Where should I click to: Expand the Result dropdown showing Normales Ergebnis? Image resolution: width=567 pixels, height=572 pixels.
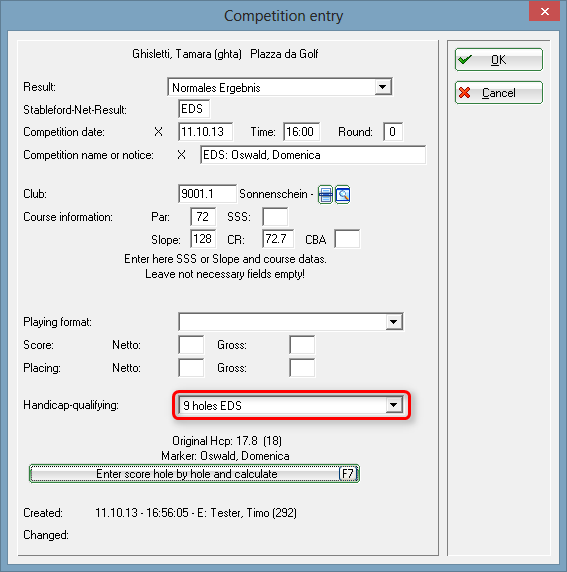tap(280, 87)
